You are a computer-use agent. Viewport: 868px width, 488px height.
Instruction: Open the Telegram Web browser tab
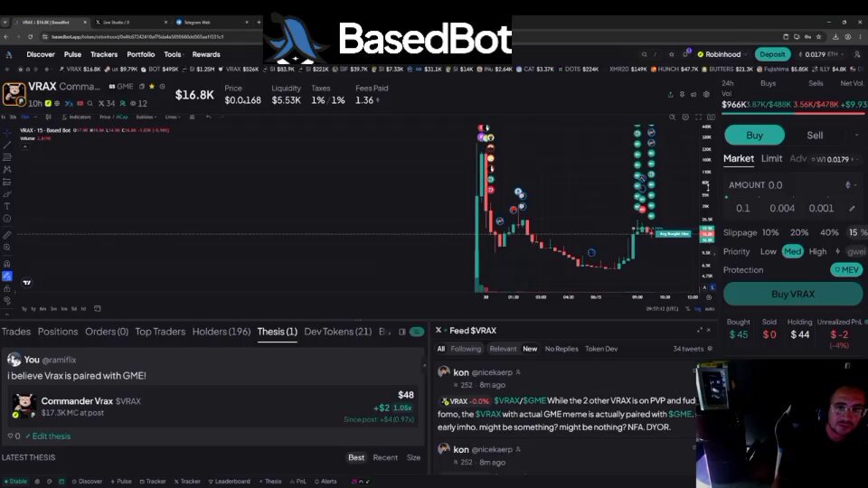(211, 22)
